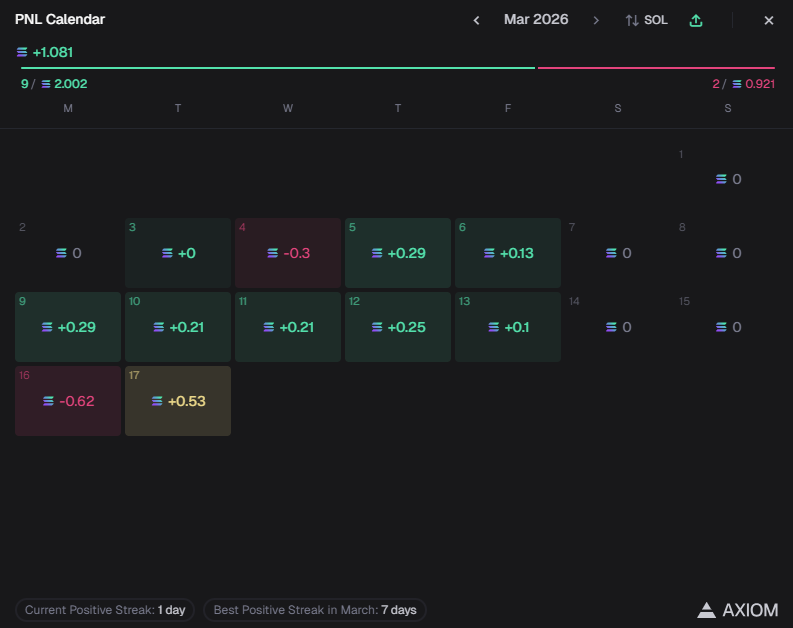Image resolution: width=793 pixels, height=628 pixels.
Task: Click the W weekday column header
Action: (x=288, y=108)
